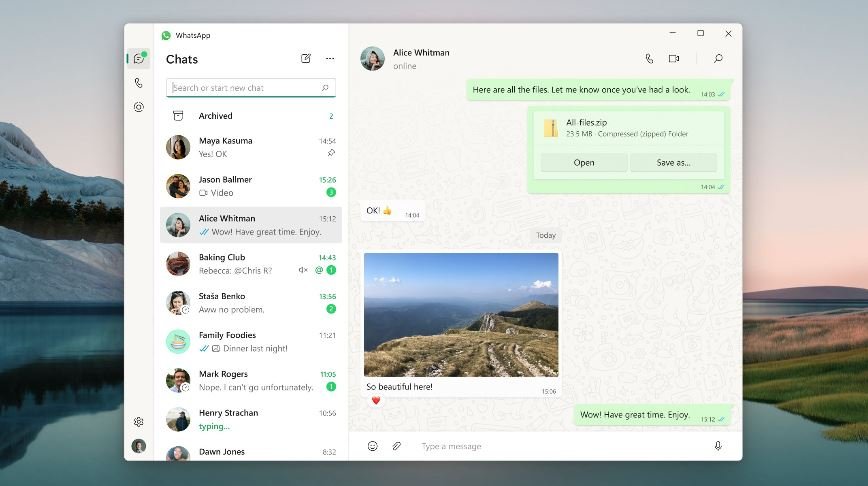This screenshot has width=868, height=486.
Task: Click Open on All-files.zip
Action: 584,162
